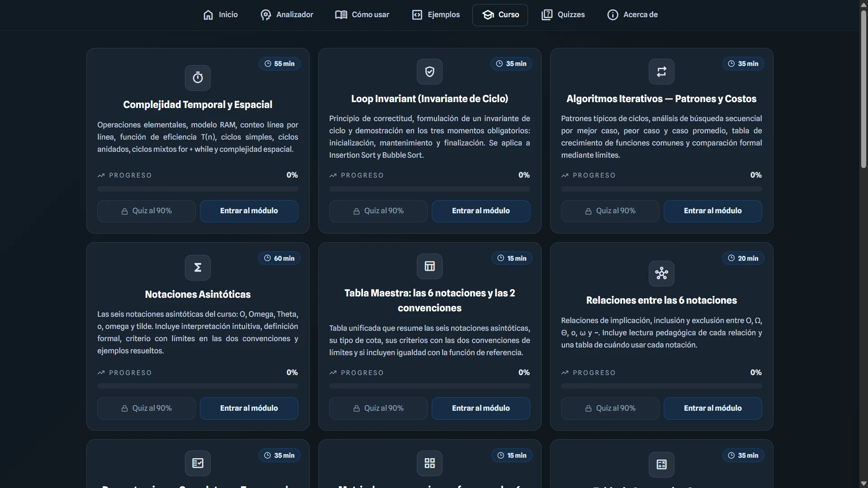Click the 60 min duration badge

pos(279,258)
